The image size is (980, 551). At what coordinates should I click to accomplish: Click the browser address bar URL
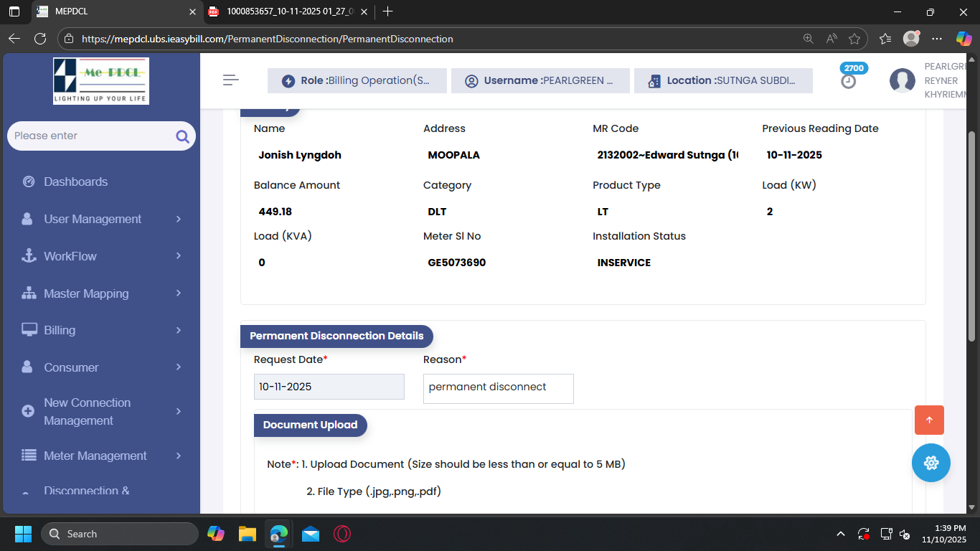click(268, 39)
